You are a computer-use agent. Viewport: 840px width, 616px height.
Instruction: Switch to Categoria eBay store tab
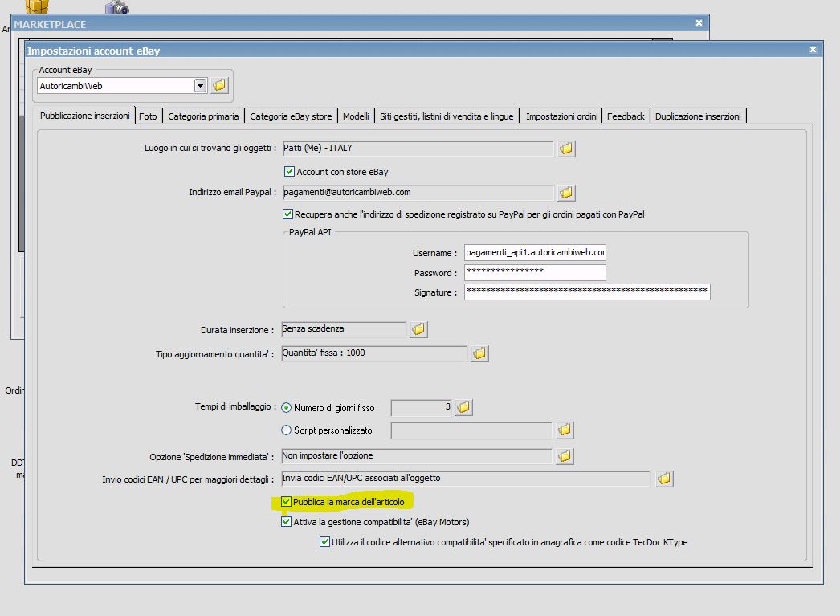pyautogui.click(x=291, y=116)
